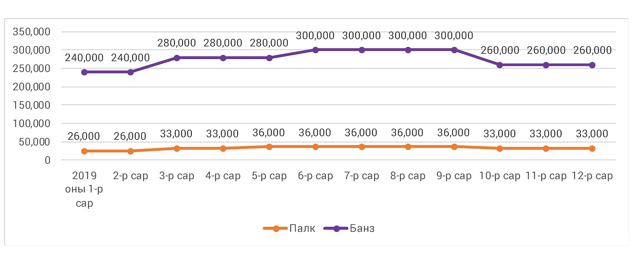Click Банз data point for 10-р сар
This screenshot has height=253, width=644.
tap(500, 65)
